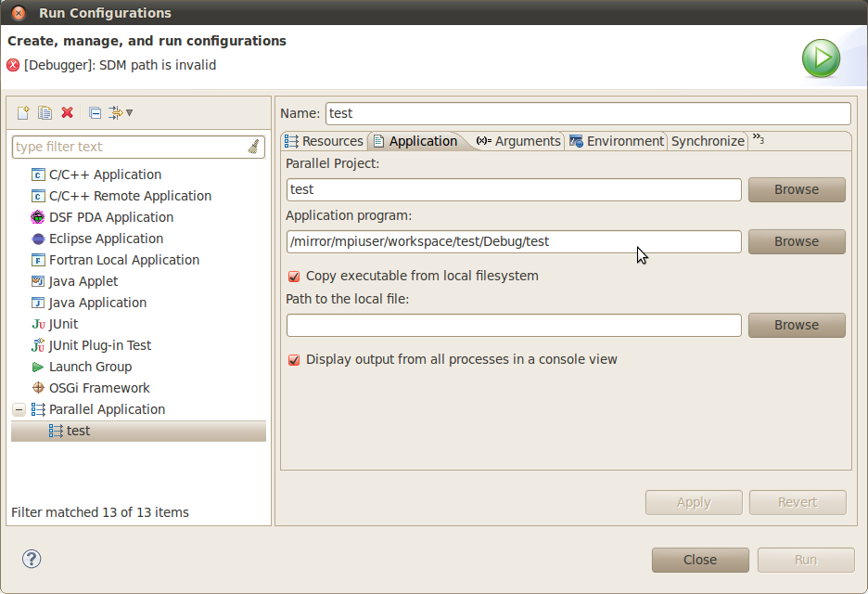The height and width of the screenshot is (594, 868).
Task: Delete the selected launch configuration
Action: [67, 113]
